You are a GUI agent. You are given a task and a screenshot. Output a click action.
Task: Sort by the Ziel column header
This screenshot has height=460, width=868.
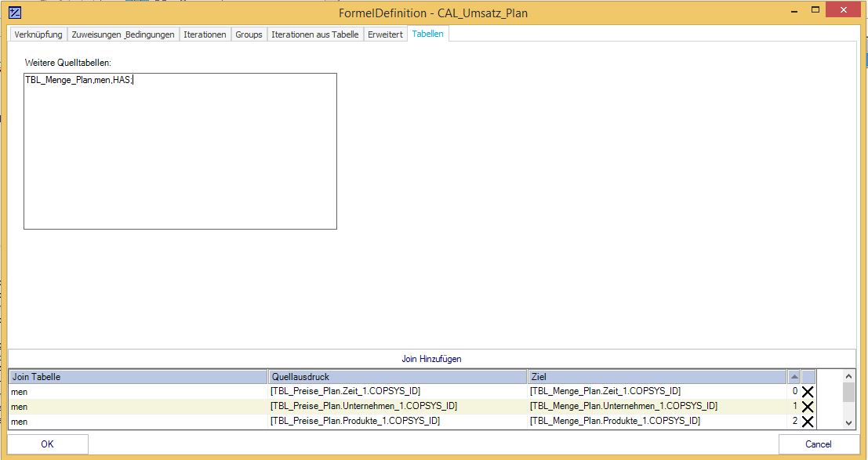[657, 377]
